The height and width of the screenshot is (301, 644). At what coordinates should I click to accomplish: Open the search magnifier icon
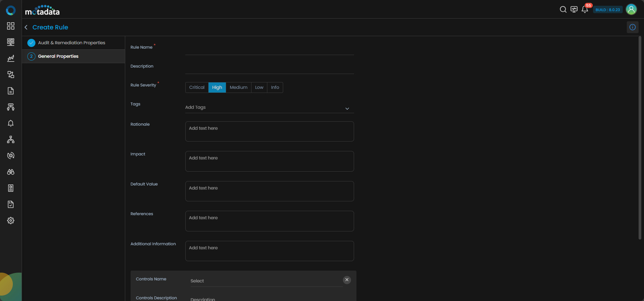563,9
